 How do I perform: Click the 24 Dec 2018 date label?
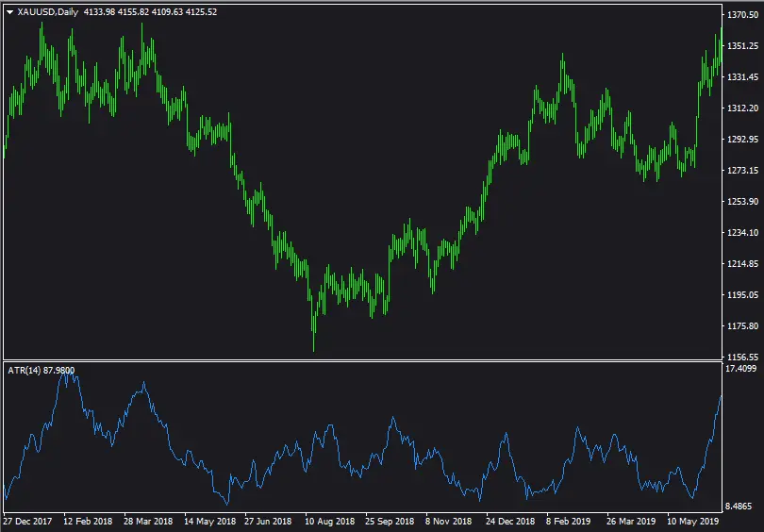510,522
